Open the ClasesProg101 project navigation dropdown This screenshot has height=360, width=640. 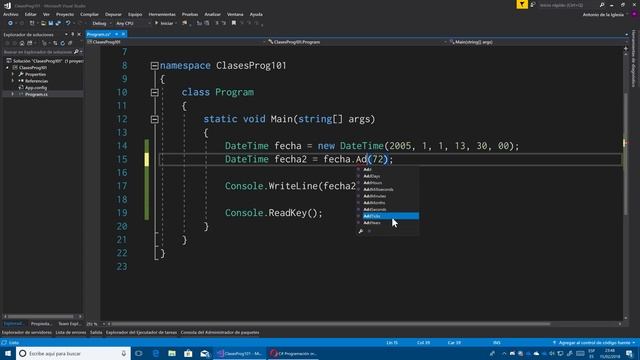[177, 42]
